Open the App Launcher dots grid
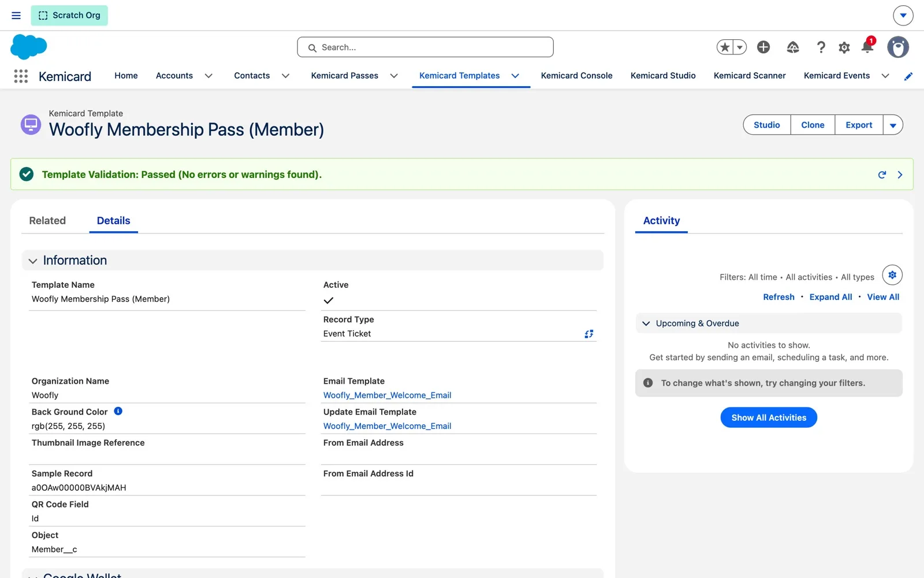Viewport: 924px width, 578px height. click(21, 76)
